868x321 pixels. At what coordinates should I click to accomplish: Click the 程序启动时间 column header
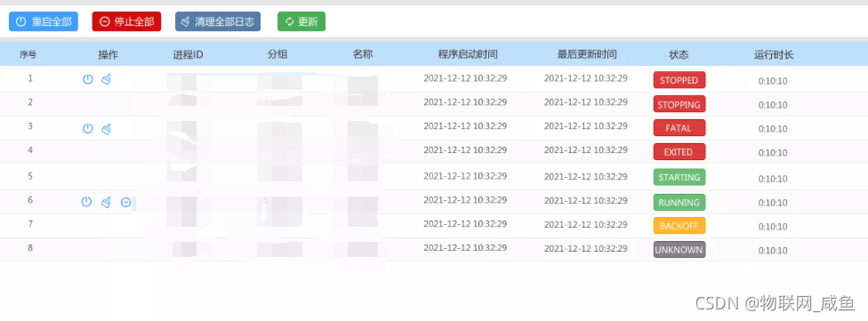[468, 54]
